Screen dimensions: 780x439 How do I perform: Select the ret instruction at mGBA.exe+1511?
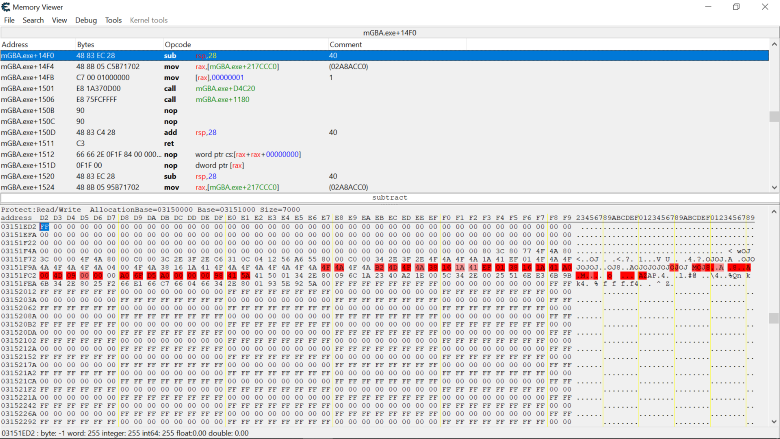point(385,143)
